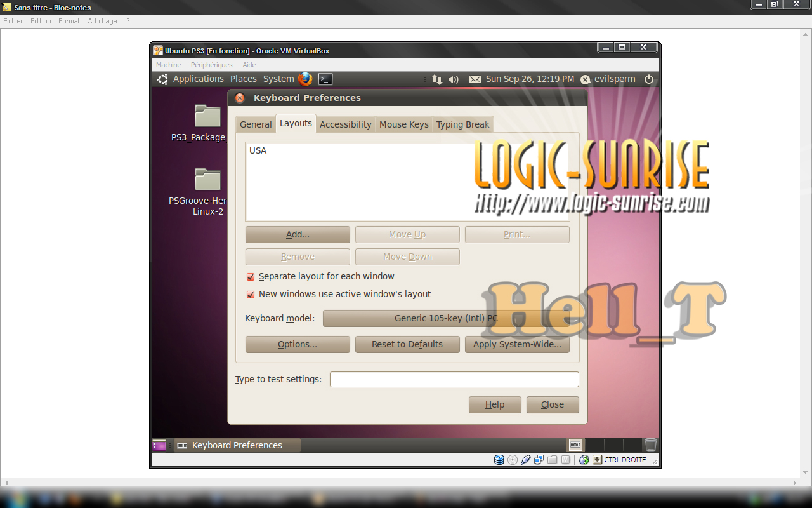812x508 pixels.
Task: Click the Add... layout button
Action: 298,234
